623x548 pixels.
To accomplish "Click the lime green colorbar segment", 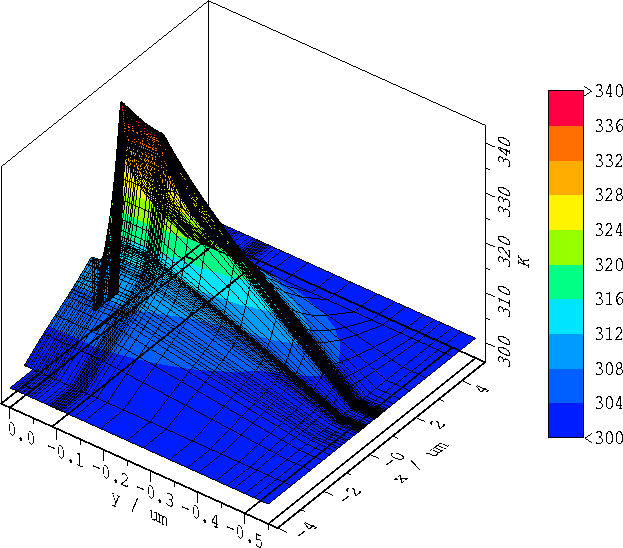I will [x=566, y=248].
